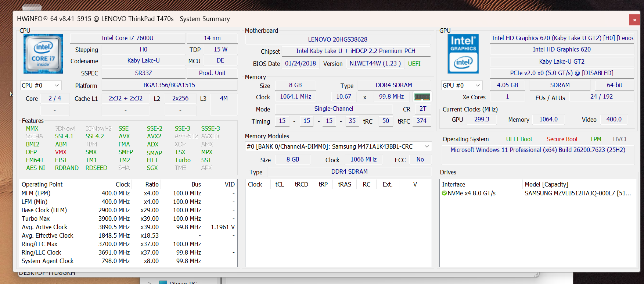Select the SR33Z SSPEC value
This screenshot has width=644, height=284.
tap(144, 73)
